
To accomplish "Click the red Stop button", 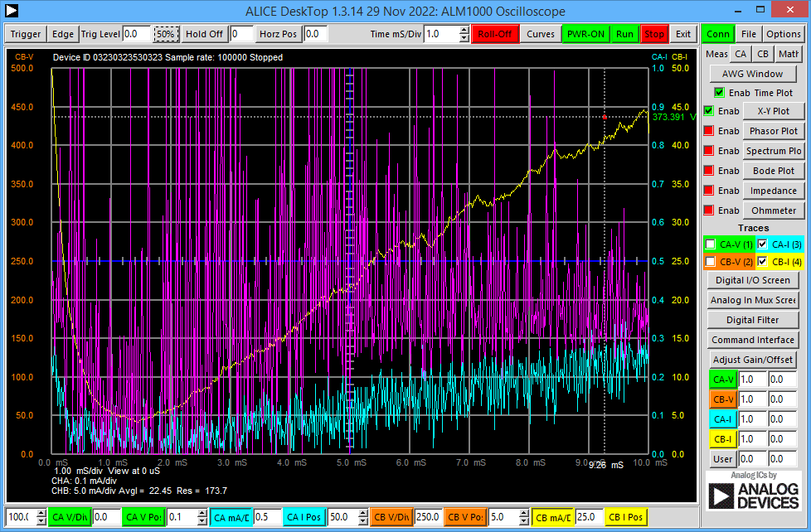I will (653, 34).
